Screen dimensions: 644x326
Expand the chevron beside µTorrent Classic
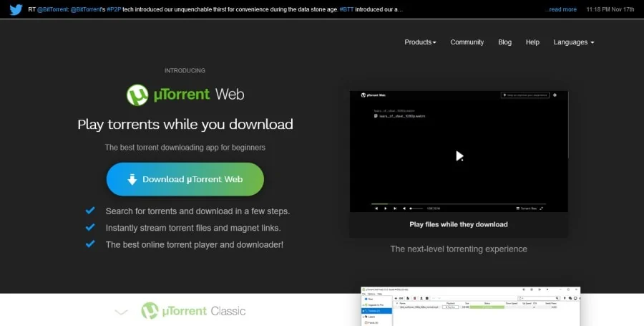(121, 312)
